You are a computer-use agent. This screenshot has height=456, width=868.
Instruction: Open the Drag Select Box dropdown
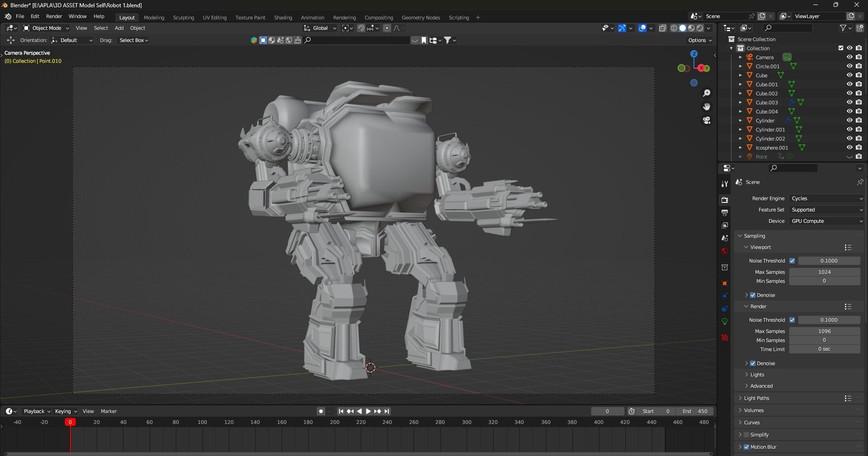[x=133, y=40]
